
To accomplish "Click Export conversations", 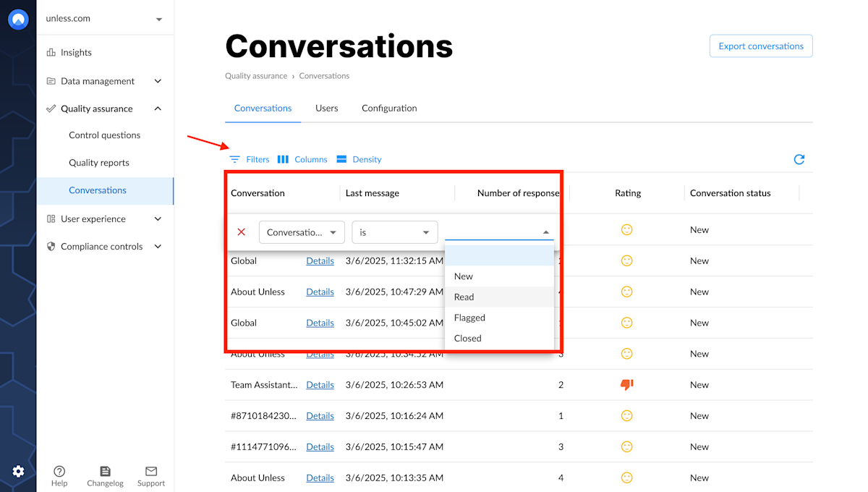I will click(760, 46).
